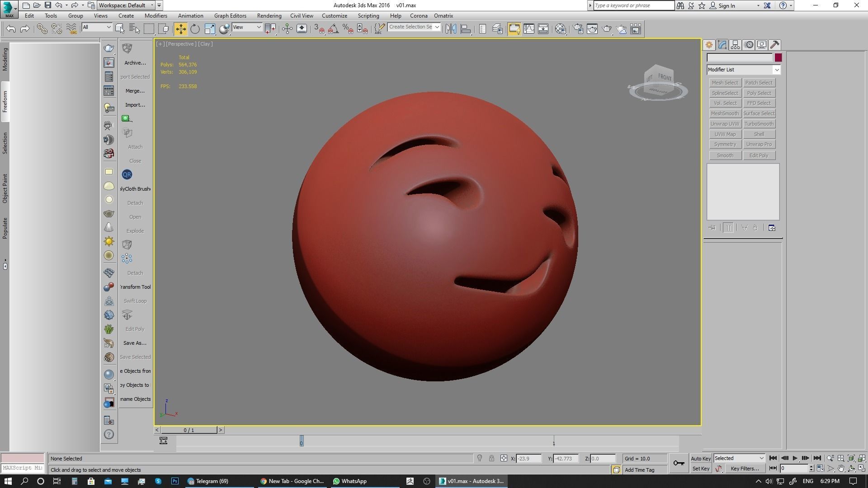This screenshot has height=488, width=868.
Task: Open the Modifiers menu
Action: click(x=156, y=16)
